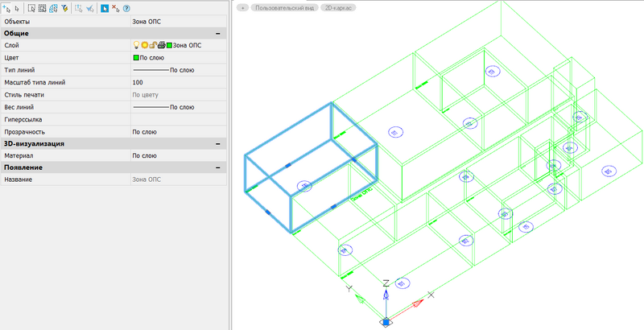Click the green color swatch in Цвет row
Viewport: 644px width, 330px height.
point(136,58)
